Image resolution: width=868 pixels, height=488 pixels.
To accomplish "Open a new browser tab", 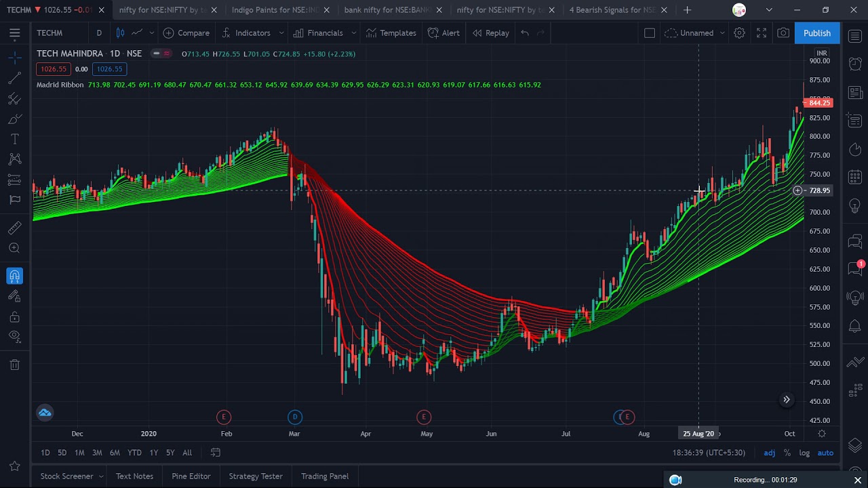I will [x=687, y=10].
